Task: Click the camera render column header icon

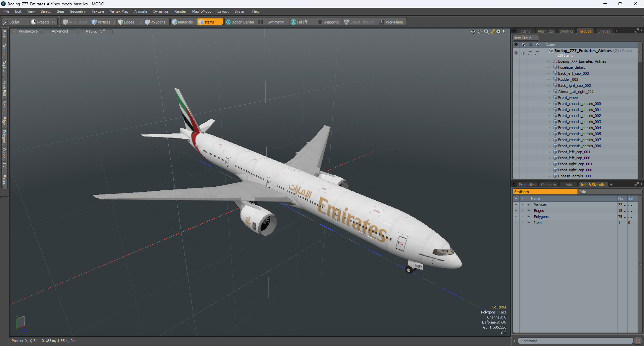Action: coord(523,45)
